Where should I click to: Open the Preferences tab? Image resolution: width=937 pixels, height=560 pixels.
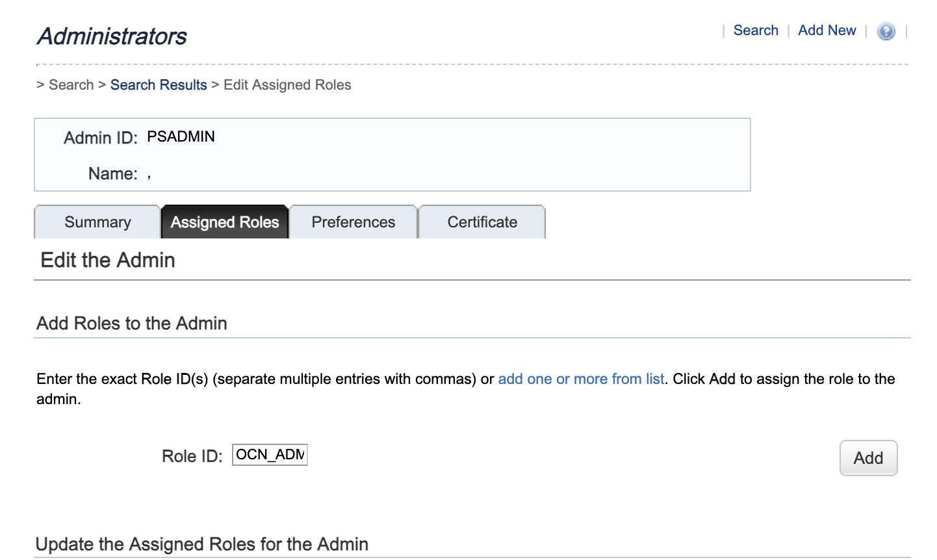tap(353, 222)
